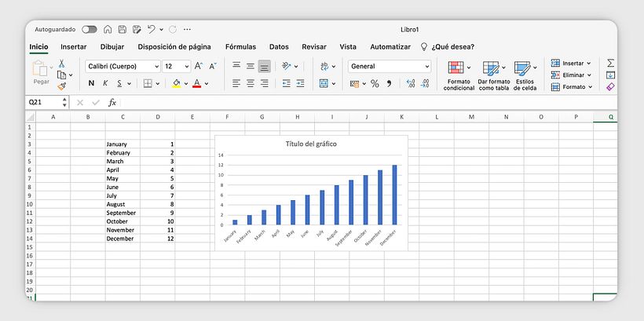Open the General number format dropdown

(x=390, y=66)
